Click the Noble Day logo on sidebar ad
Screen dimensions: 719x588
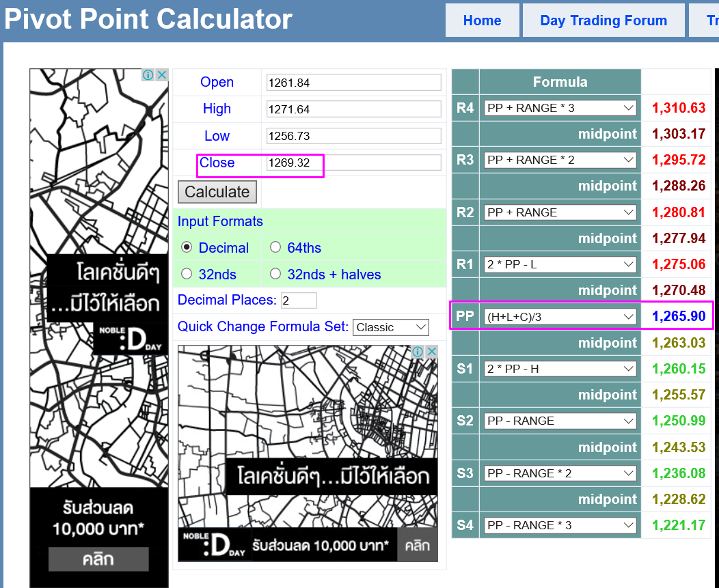[x=131, y=338]
